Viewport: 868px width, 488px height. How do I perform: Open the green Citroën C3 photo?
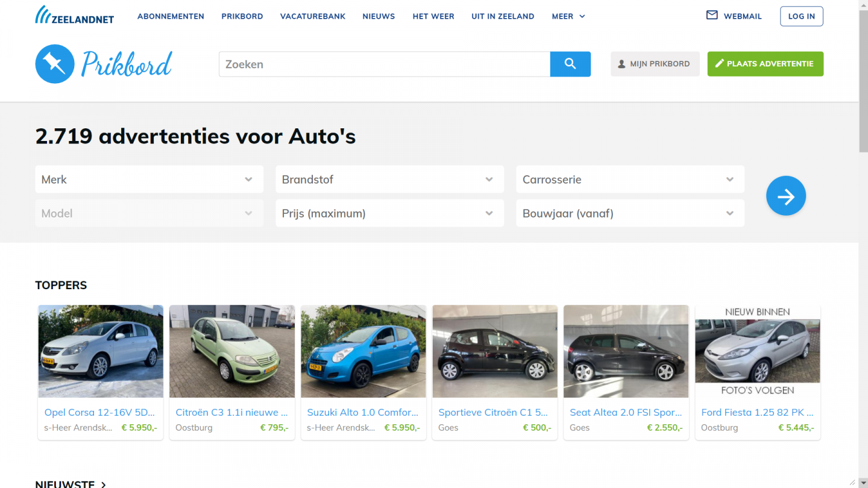click(x=232, y=351)
